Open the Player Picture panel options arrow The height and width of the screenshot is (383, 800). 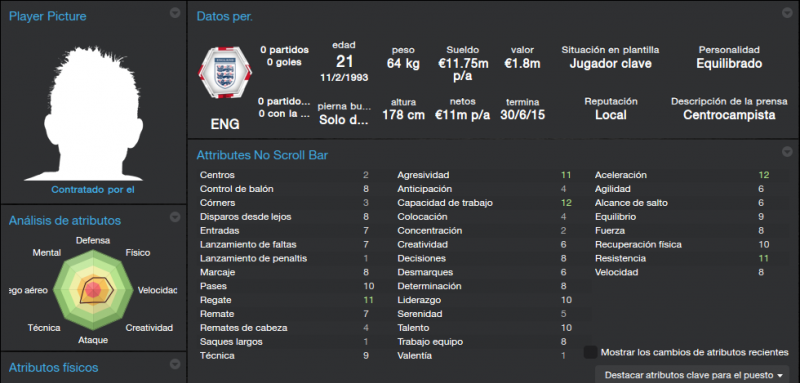[175, 13]
